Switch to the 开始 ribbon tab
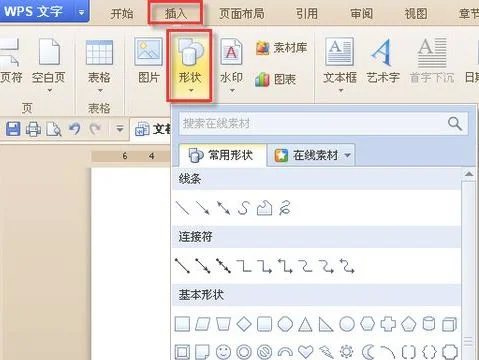Image resolution: width=479 pixels, height=360 pixels. tap(122, 14)
